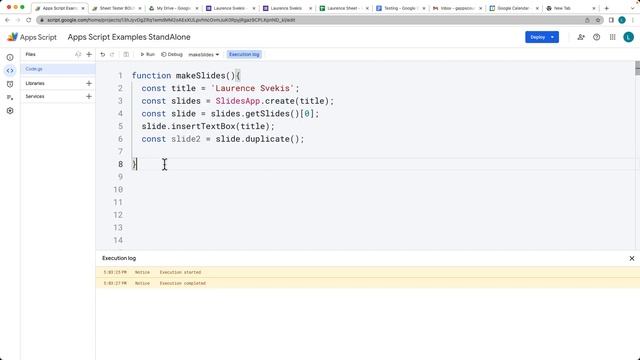The height and width of the screenshot is (360, 640).
Task: Open the Editor sidebar icon
Action: pyautogui.click(x=10, y=71)
